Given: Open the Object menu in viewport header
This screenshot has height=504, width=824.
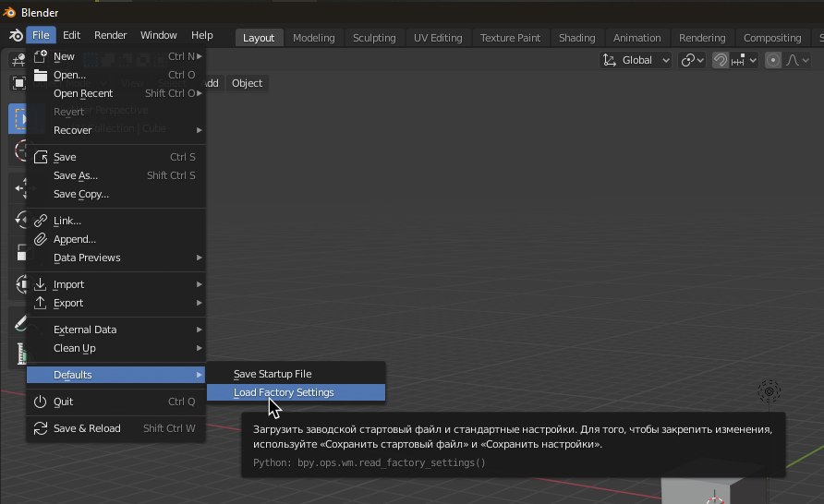Looking at the screenshot, I should [247, 83].
